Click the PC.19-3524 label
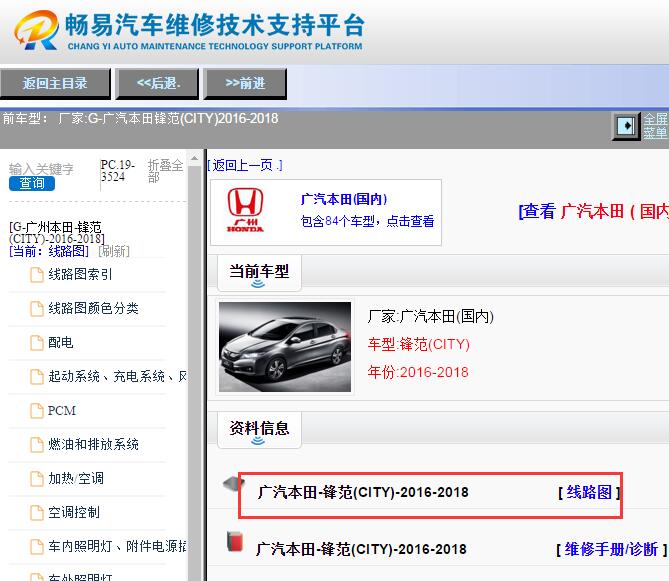Image resolution: width=669 pixels, height=581 pixels. pos(118,171)
